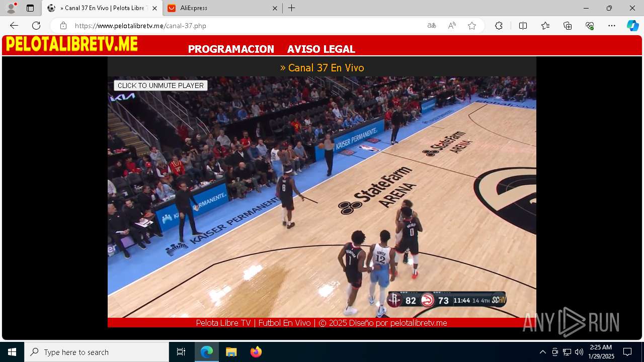Show hidden system tray icons
The height and width of the screenshot is (362, 644).
click(x=542, y=352)
